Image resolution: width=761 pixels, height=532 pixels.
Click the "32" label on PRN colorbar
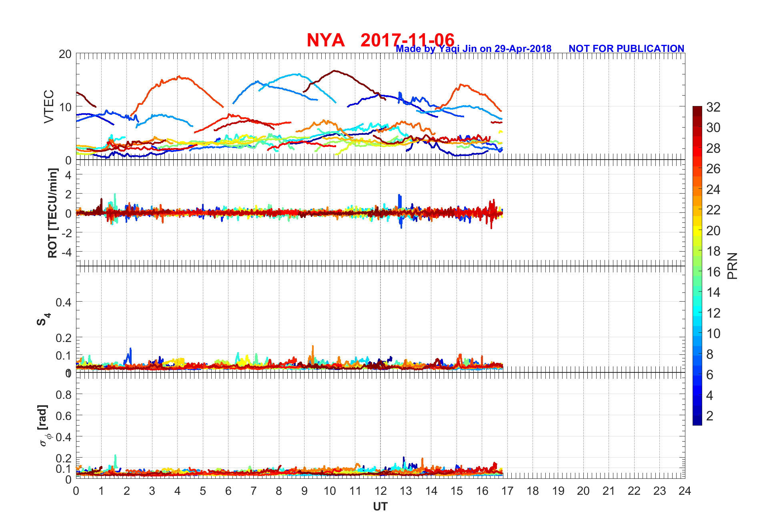coord(713,107)
